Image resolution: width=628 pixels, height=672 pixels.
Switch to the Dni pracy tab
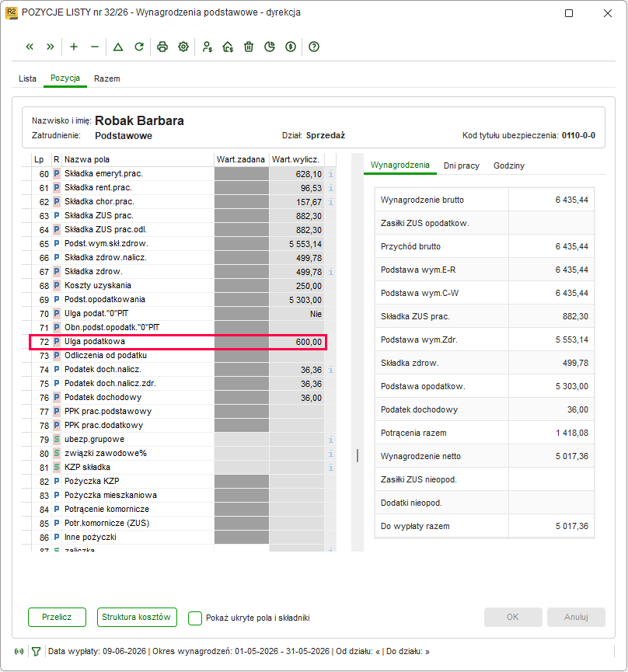coord(461,165)
